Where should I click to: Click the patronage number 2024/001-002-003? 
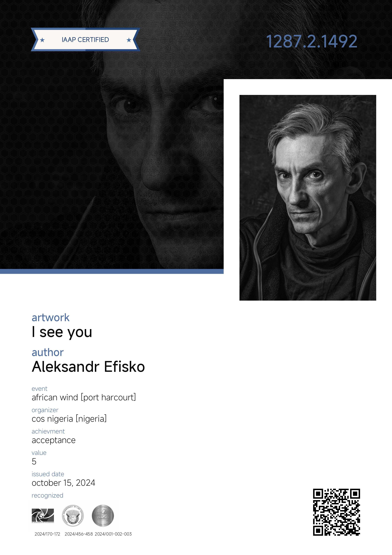click(x=113, y=534)
